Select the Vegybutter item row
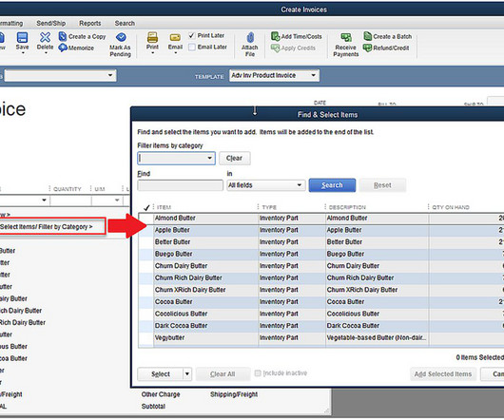Image resolution: width=504 pixels, height=420 pixels. click(321, 337)
